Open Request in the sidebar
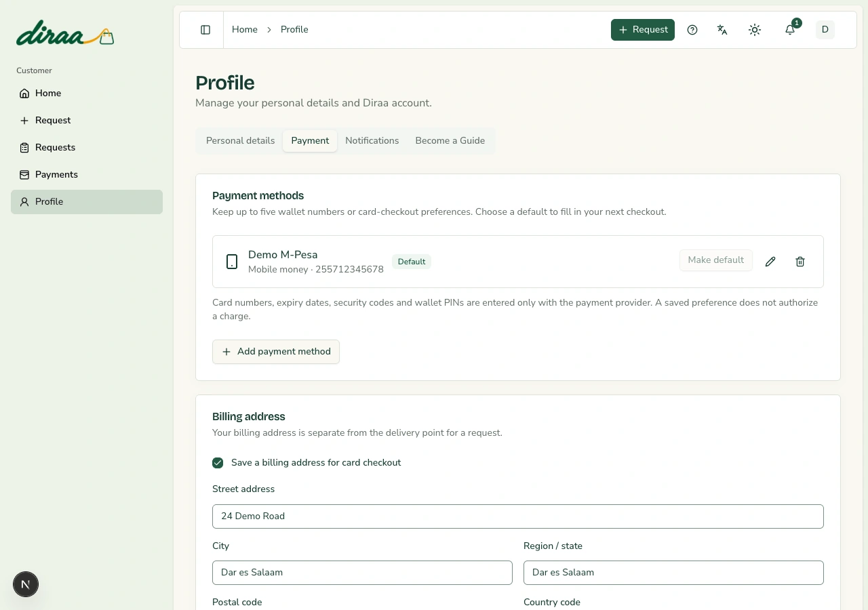The width and height of the screenshot is (868, 610). click(87, 121)
